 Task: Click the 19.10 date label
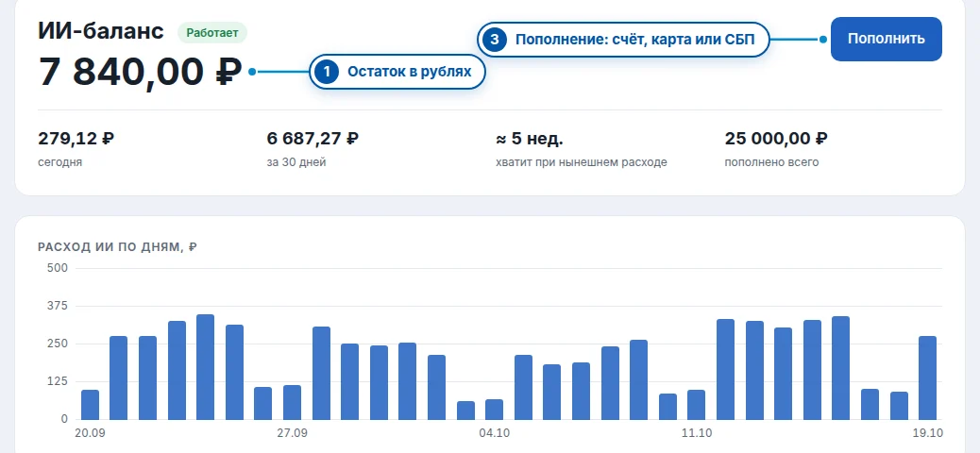[x=927, y=433]
